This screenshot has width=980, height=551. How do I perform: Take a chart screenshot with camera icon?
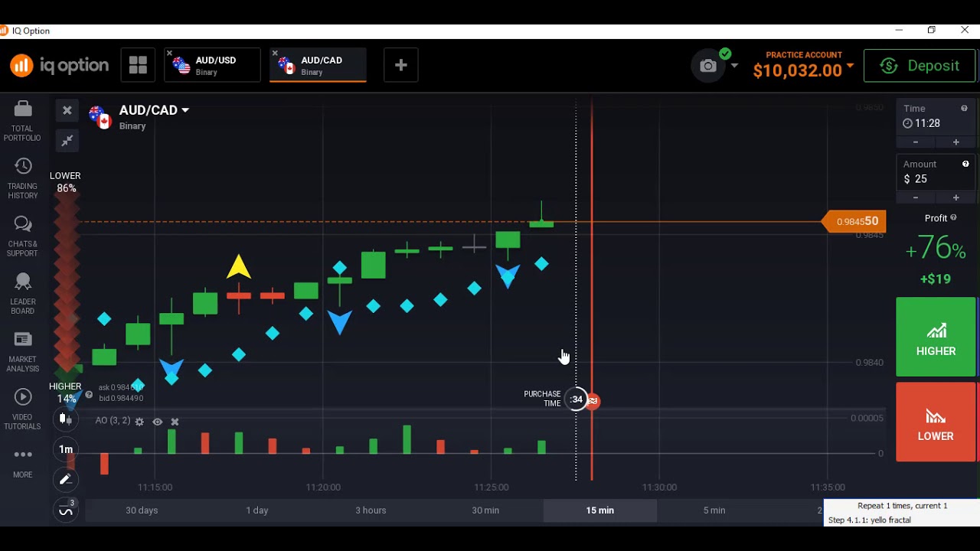click(x=708, y=66)
